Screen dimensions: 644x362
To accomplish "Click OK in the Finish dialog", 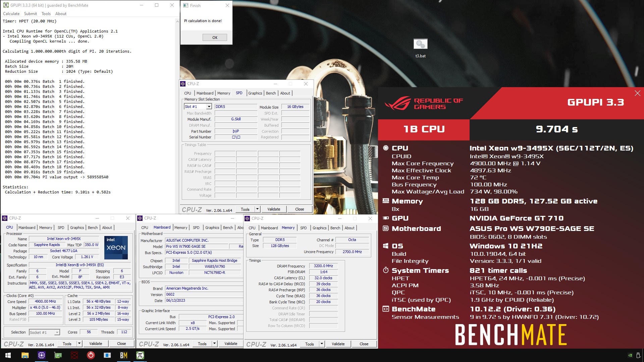I will [x=215, y=38].
